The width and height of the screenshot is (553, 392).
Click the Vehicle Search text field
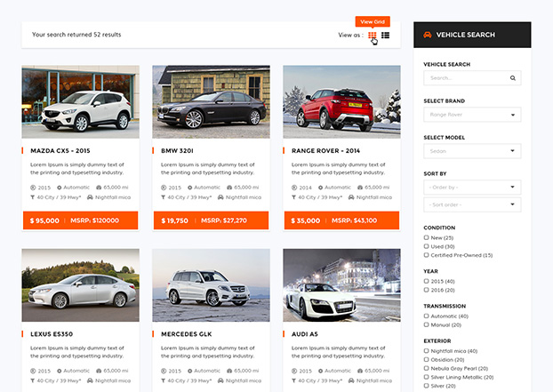pyautogui.click(x=472, y=78)
